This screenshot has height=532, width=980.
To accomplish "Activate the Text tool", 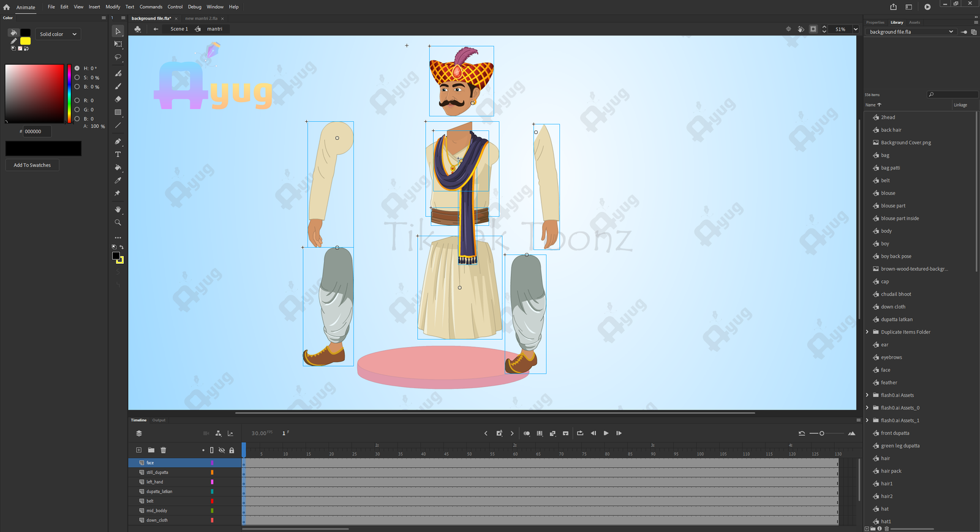I will tap(118, 154).
